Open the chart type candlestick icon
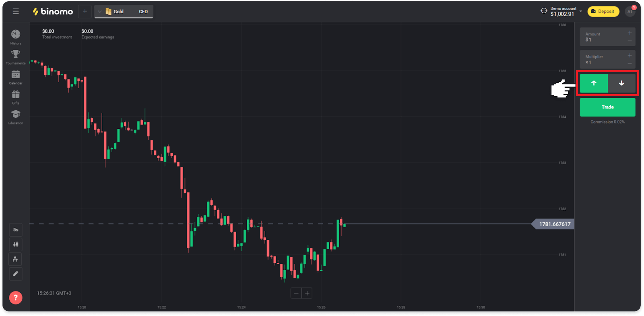The width and height of the screenshot is (644, 316). coord(16,244)
